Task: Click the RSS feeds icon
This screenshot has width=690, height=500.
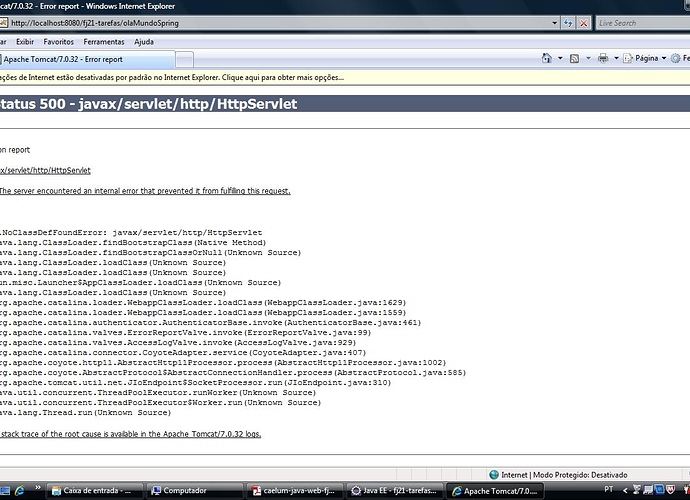Action: 574,59
